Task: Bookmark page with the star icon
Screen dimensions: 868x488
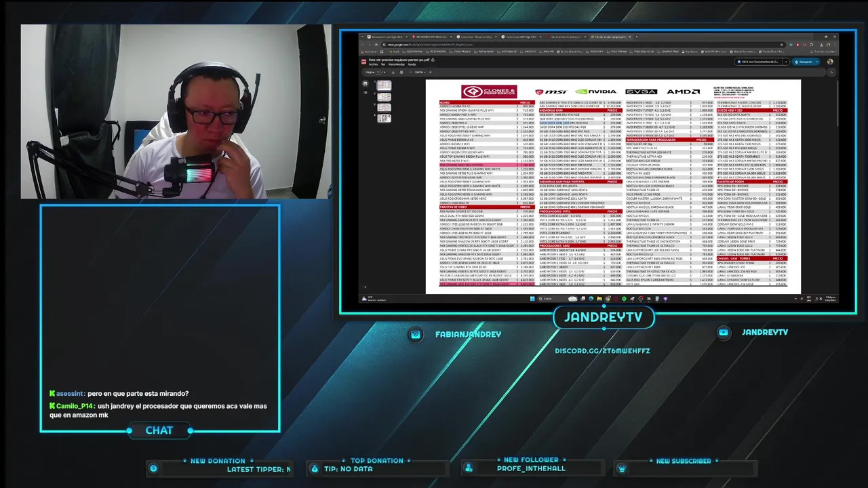Action: (x=781, y=45)
